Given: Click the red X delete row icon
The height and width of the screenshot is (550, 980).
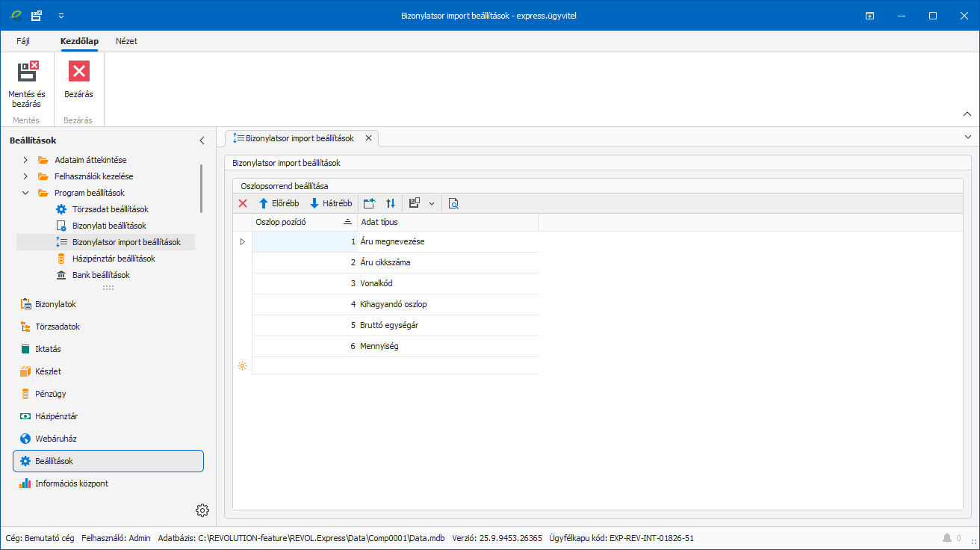Looking at the screenshot, I should click(243, 203).
